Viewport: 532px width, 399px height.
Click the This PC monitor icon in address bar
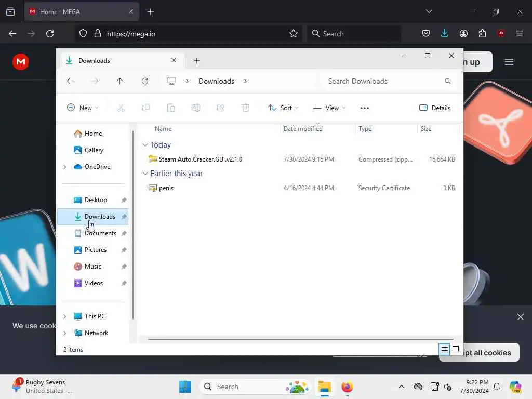(x=171, y=81)
